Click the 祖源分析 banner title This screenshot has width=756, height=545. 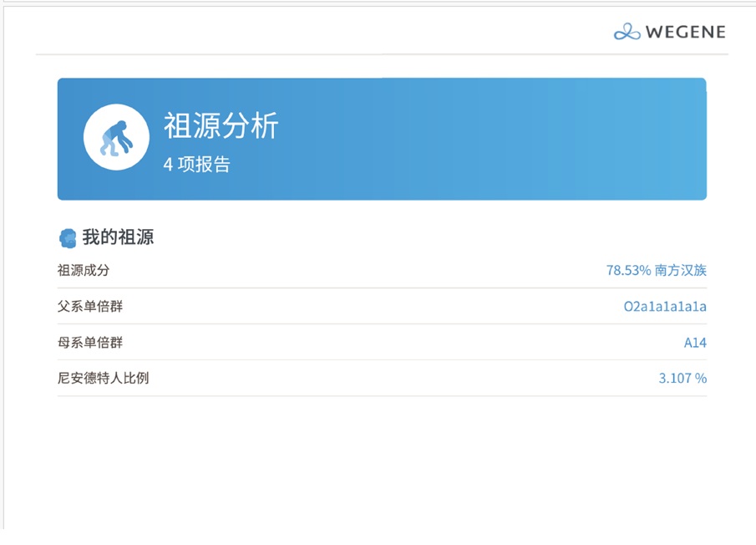click(221, 125)
